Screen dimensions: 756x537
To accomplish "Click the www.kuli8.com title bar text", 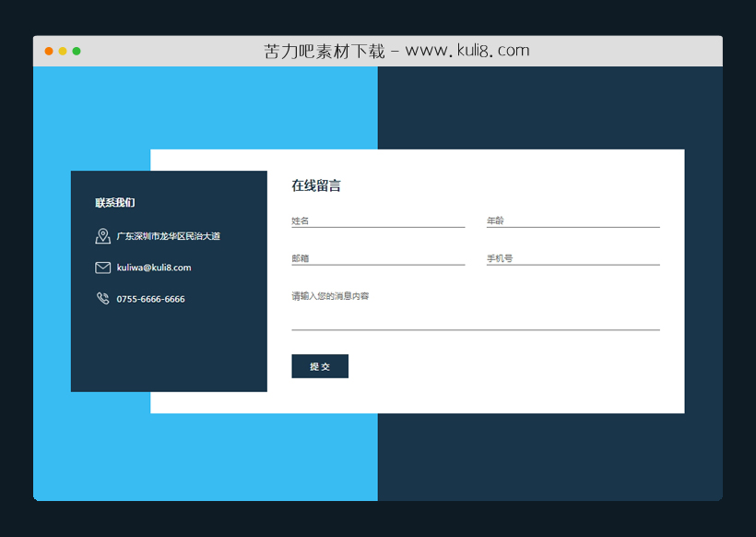I will pos(398,50).
